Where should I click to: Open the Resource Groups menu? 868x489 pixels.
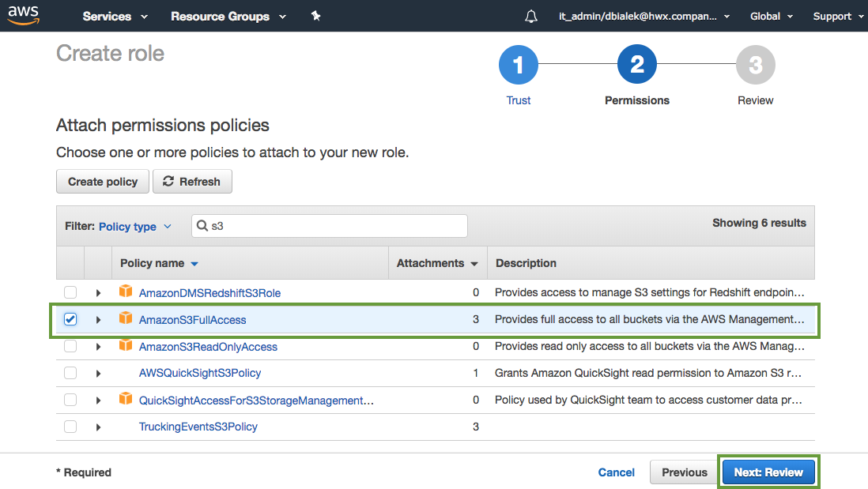point(228,17)
